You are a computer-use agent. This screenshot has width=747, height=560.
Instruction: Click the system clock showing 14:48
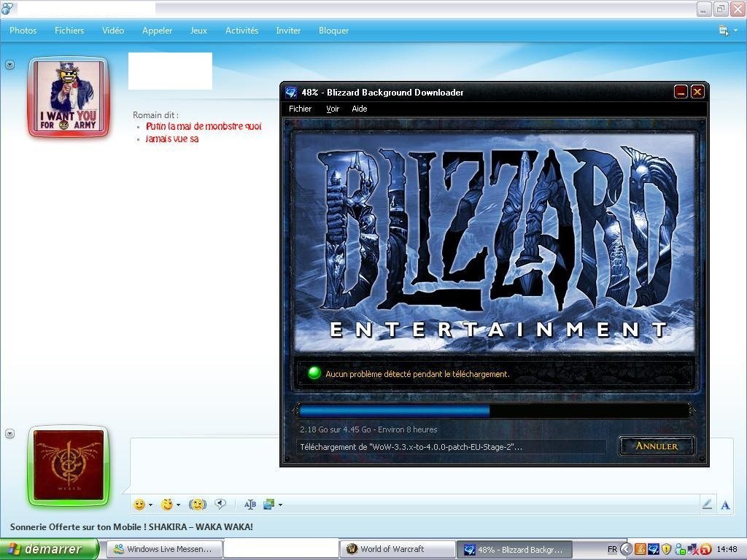pyautogui.click(x=727, y=550)
